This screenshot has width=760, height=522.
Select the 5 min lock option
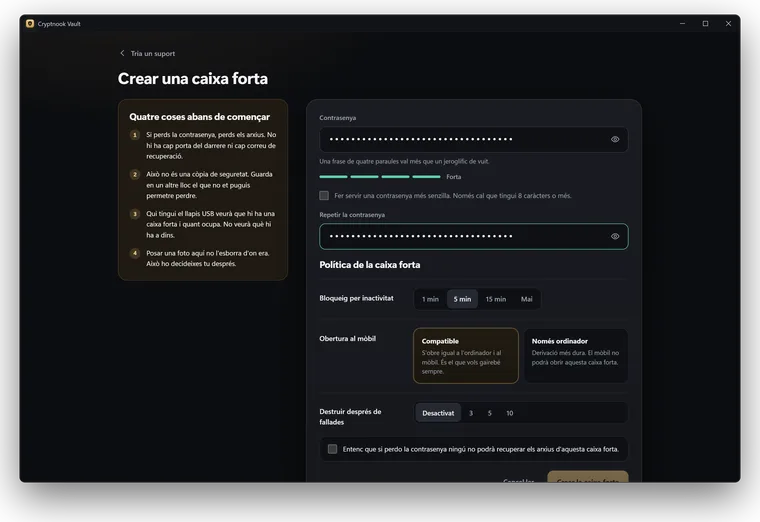coord(462,299)
